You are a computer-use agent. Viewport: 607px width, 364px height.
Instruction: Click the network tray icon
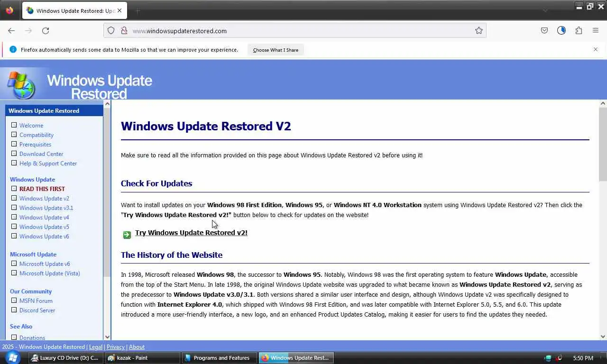549,358
